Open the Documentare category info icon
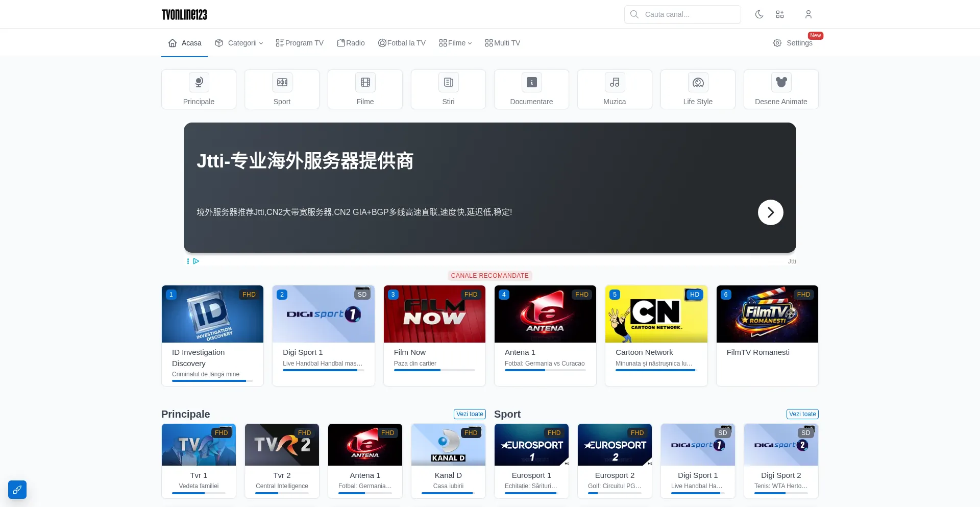Image resolution: width=980 pixels, height=507 pixels. pos(532,82)
